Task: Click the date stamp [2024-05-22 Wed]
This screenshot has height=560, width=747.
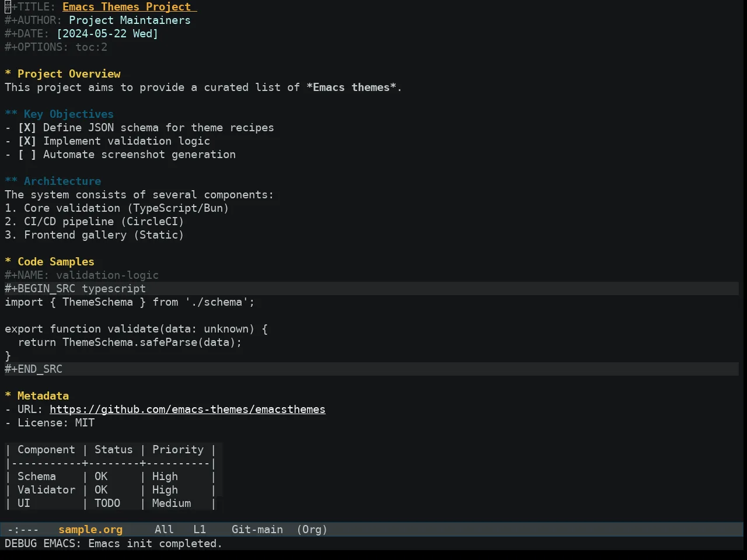Action: (107, 34)
